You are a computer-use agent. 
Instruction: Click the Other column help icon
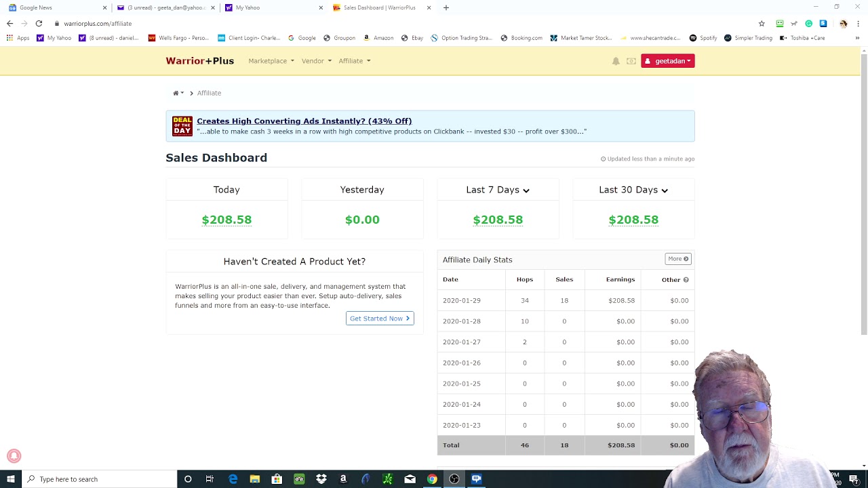click(686, 280)
